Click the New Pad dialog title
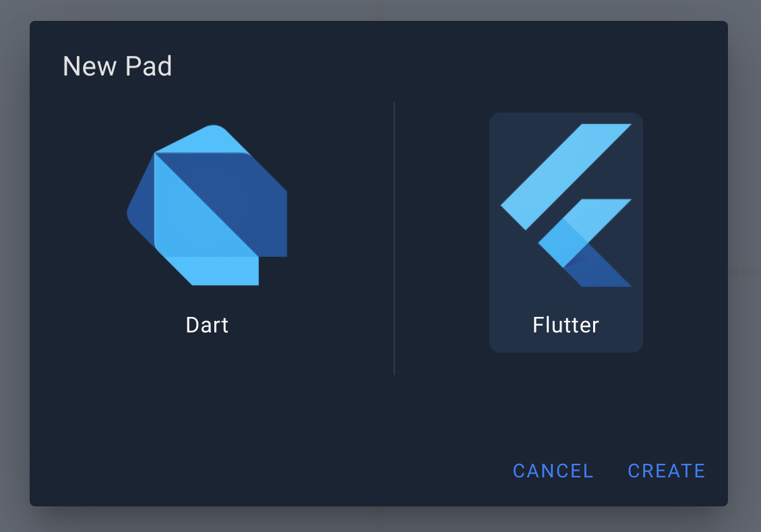Screen dimensions: 761x532 point(117,66)
